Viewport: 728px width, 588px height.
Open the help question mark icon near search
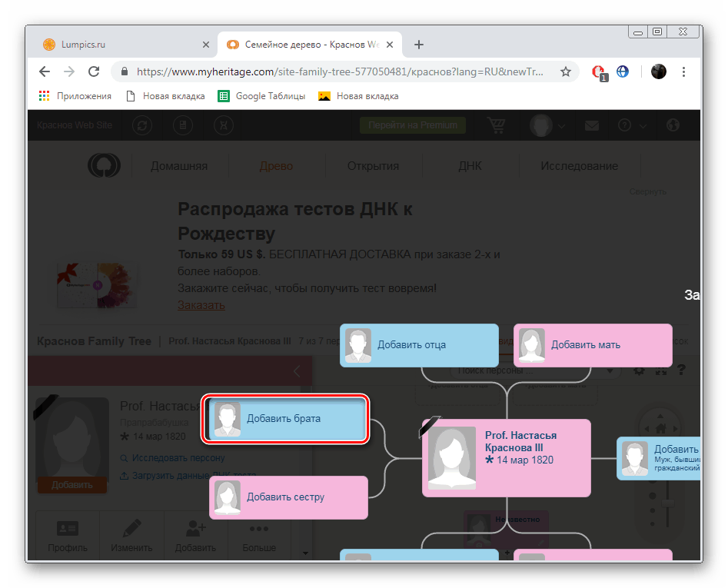[680, 370]
